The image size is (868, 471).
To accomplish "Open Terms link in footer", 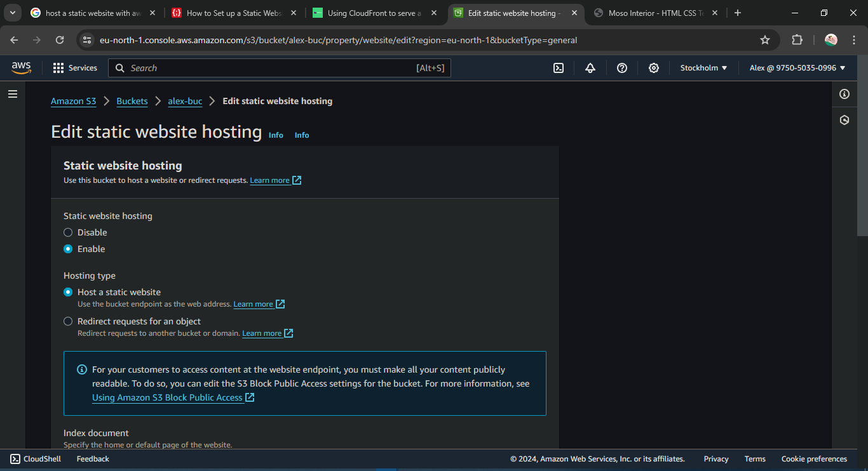I will point(755,459).
